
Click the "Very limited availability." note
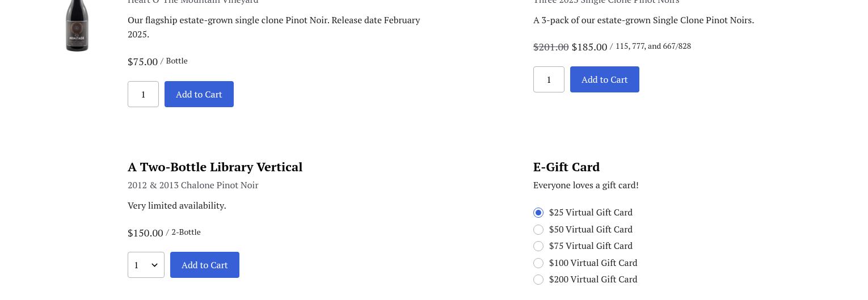tap(176, 205)
